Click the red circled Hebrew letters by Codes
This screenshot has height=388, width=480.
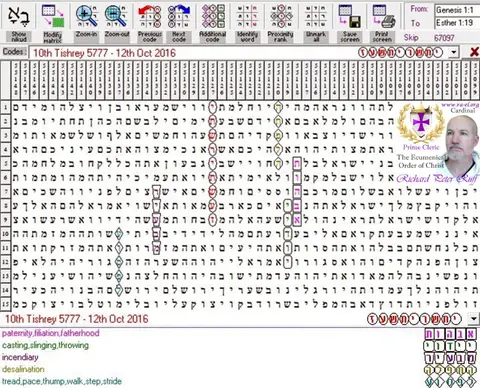click(401, 52)
